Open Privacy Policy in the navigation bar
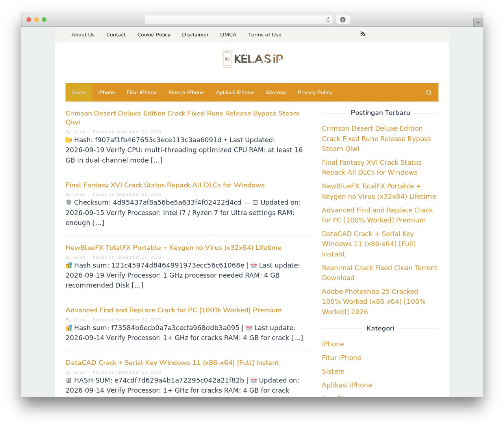The width and height of the screenshot is (504, 427). pyautogui.click(x=315, y=92)
